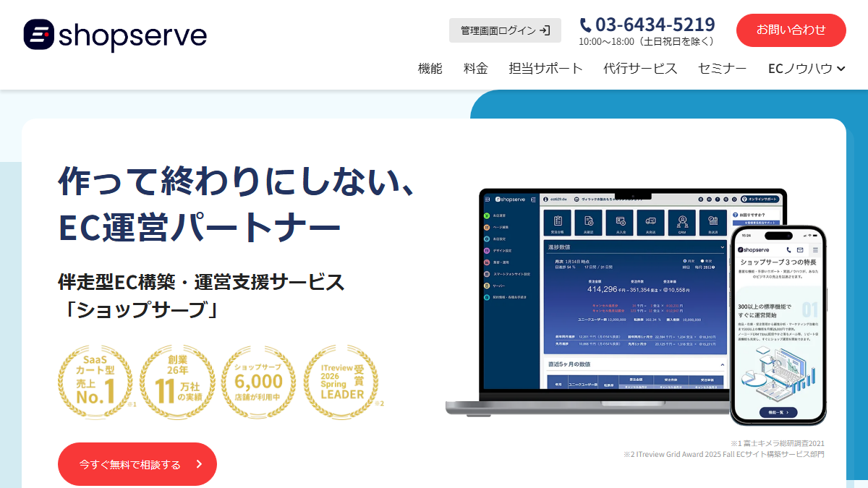This screenshot has width=868, height=488.
Task: Click 414,296 sales figure in laptop mockup
Action: 602,289
